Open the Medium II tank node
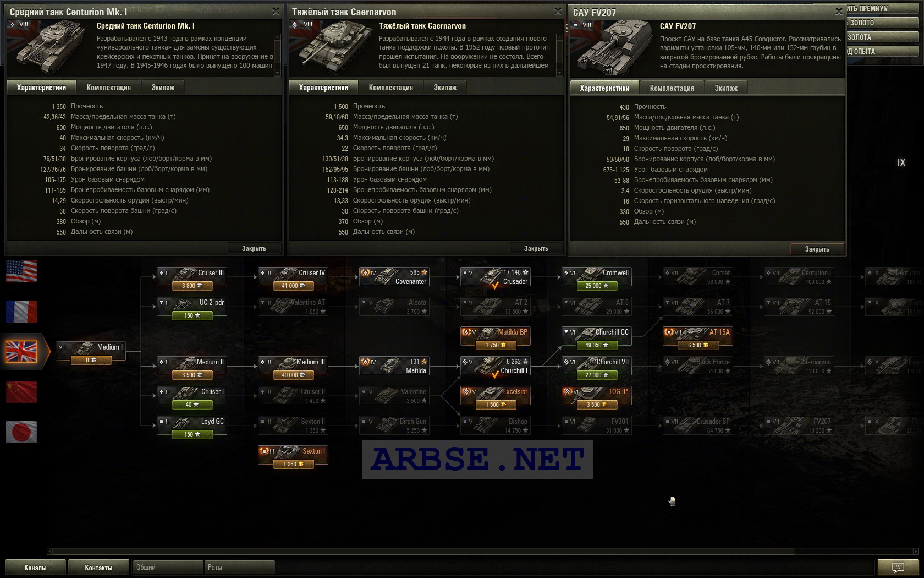Image resolution: width=924 pixels, height=578 pixels. coord(192,367)
